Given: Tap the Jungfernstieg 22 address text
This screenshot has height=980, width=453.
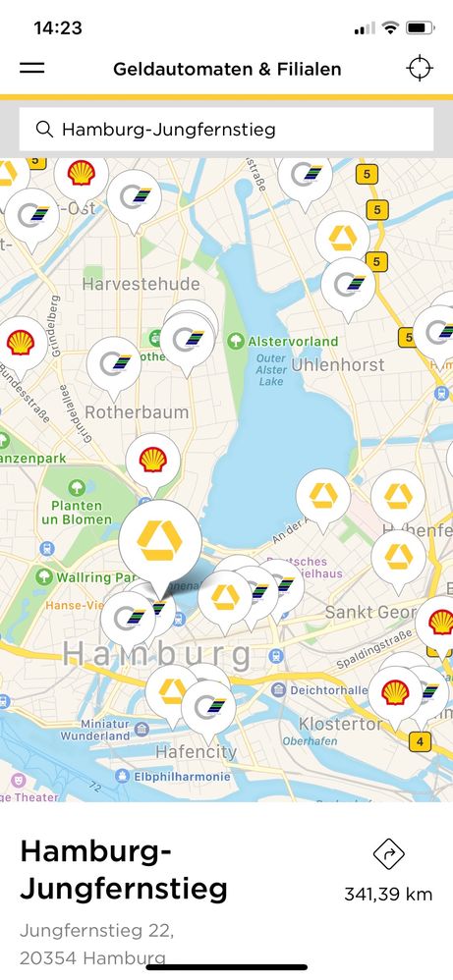Looking at the screenshot, I should (96, 931).
